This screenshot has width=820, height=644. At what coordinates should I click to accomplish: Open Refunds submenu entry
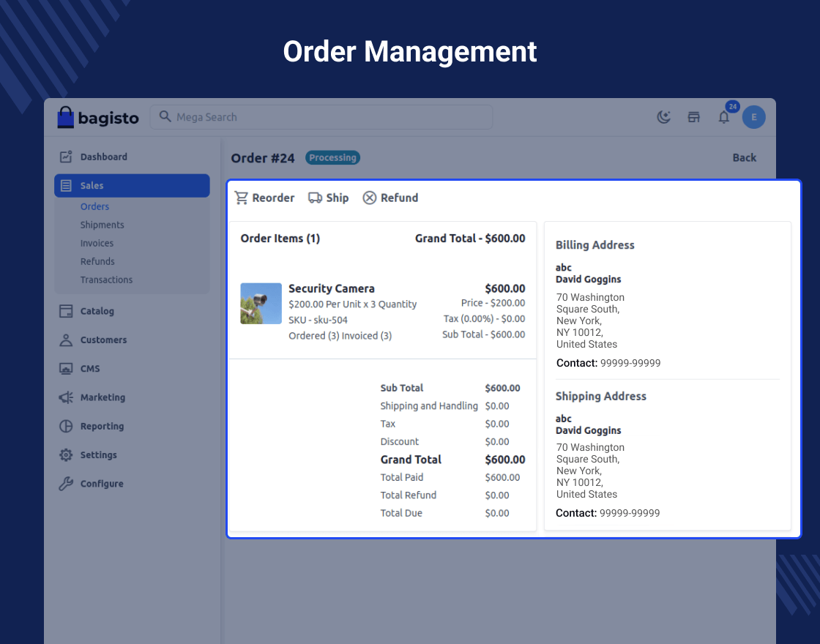point(97,261)
